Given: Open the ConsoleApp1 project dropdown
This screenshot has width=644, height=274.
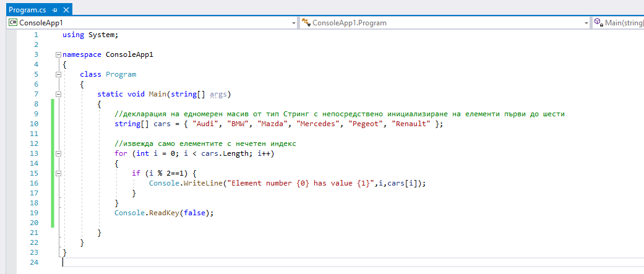Looking at the screenshot, I should (294, 23).
